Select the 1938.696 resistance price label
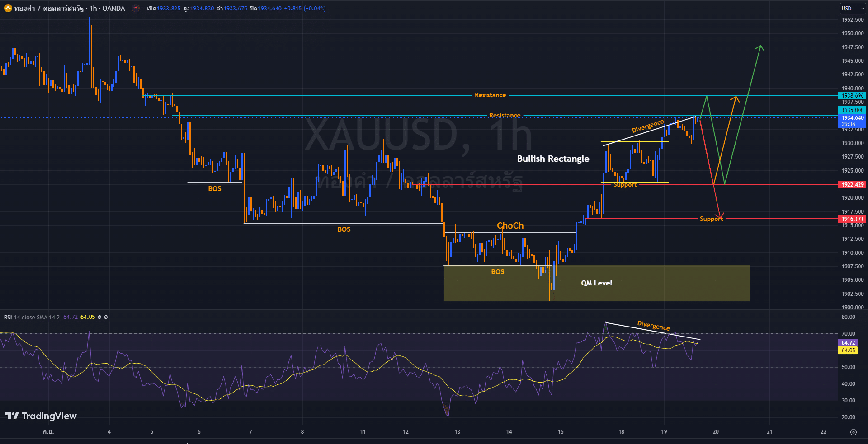The height and width of the screenshot is (444, 868). point(852,96)
